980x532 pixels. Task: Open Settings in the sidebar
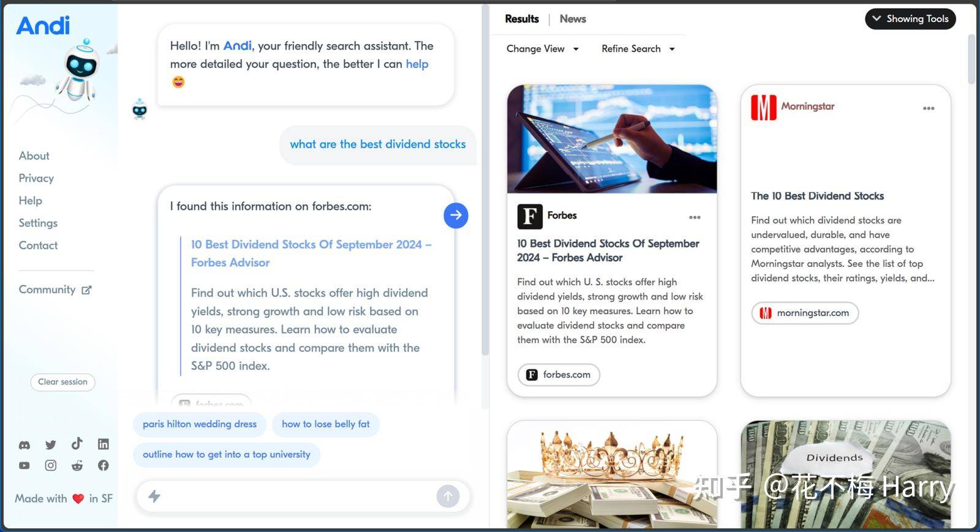(x=38, y=223)
